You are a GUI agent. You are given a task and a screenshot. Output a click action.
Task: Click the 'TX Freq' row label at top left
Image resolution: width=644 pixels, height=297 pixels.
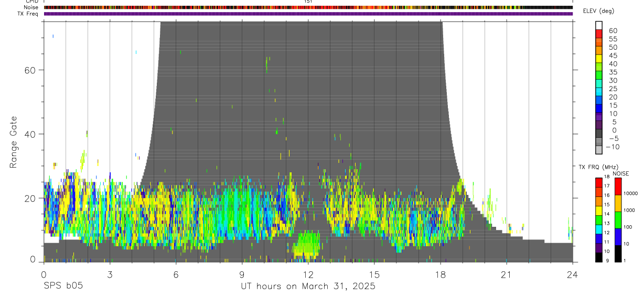(29, 14)
